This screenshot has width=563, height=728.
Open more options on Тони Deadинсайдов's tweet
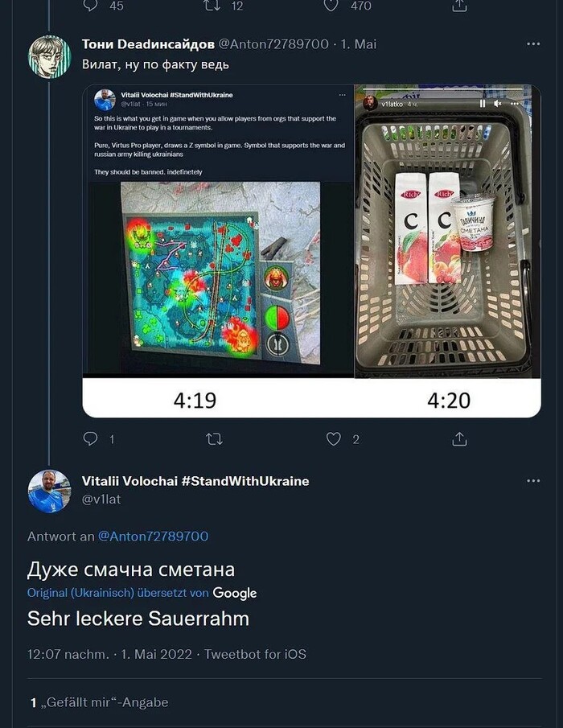(x=533, y=44)
